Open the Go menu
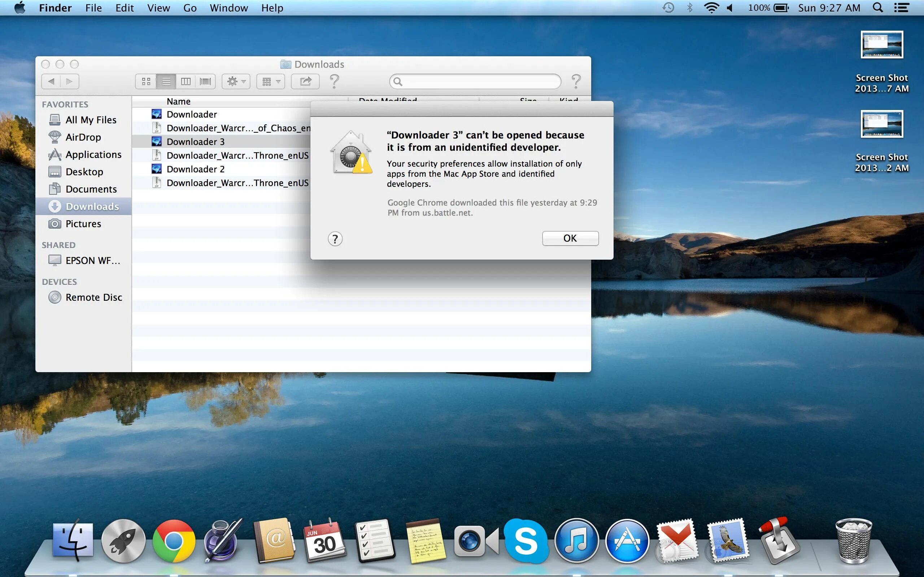The height and width of the screenshot is (577, 924). 190,8
